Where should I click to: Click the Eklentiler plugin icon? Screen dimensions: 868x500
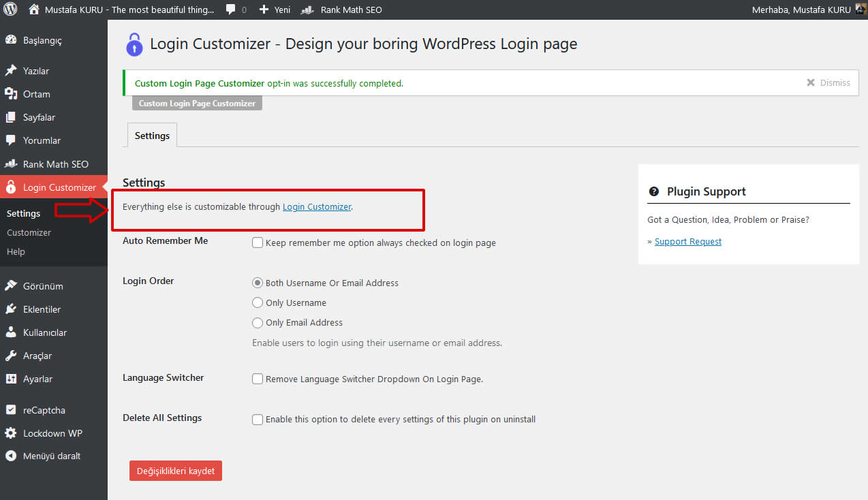click(x=11, y=309)
